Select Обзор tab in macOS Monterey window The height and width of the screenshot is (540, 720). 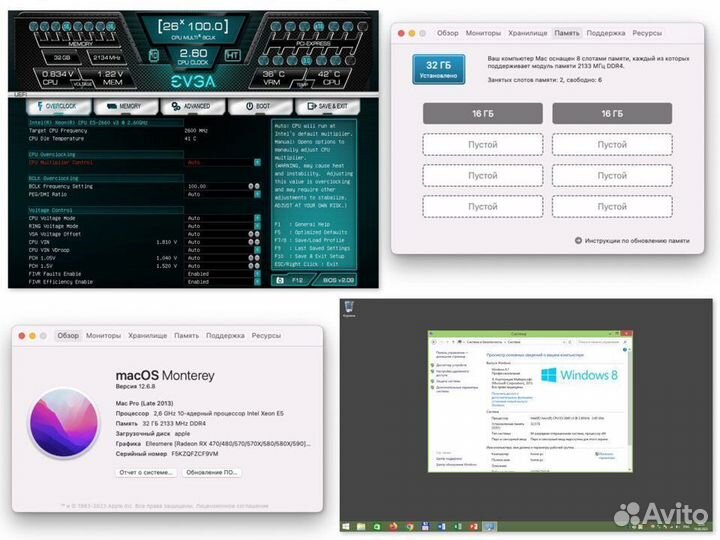68,336
